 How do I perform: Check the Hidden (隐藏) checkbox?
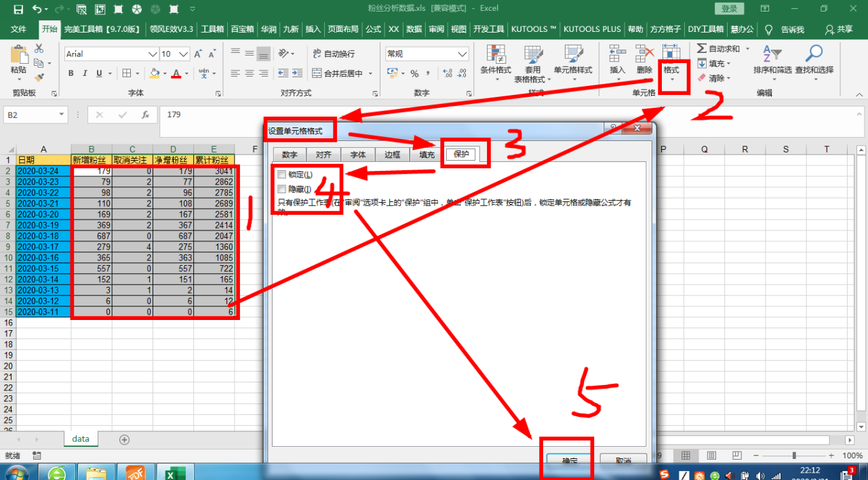(x=281, y=189)
